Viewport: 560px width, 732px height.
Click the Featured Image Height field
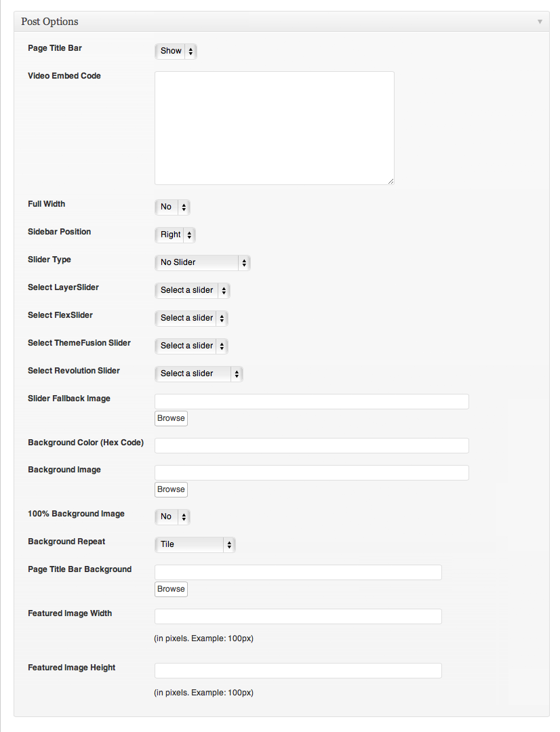pyautogui.click(x=298, y=670)
